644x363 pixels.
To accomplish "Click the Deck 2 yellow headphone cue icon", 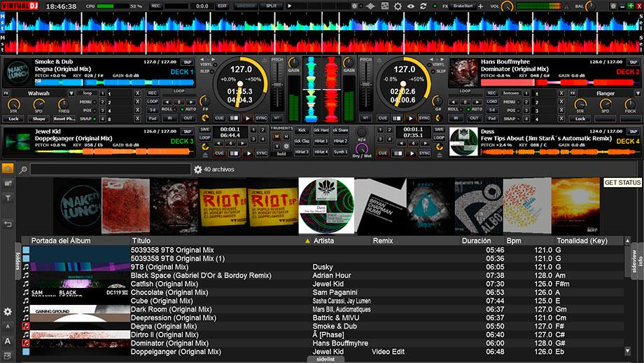I will click(438, 118).
